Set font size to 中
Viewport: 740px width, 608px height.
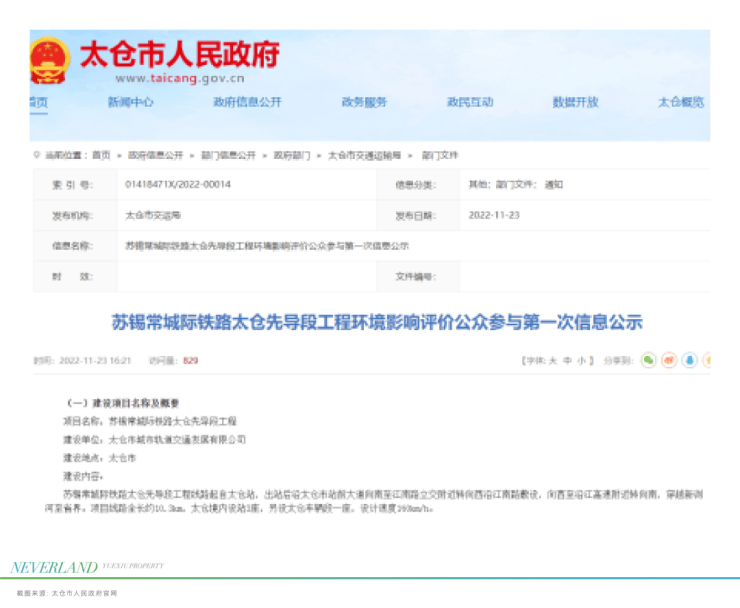click(x=568, y=361)
